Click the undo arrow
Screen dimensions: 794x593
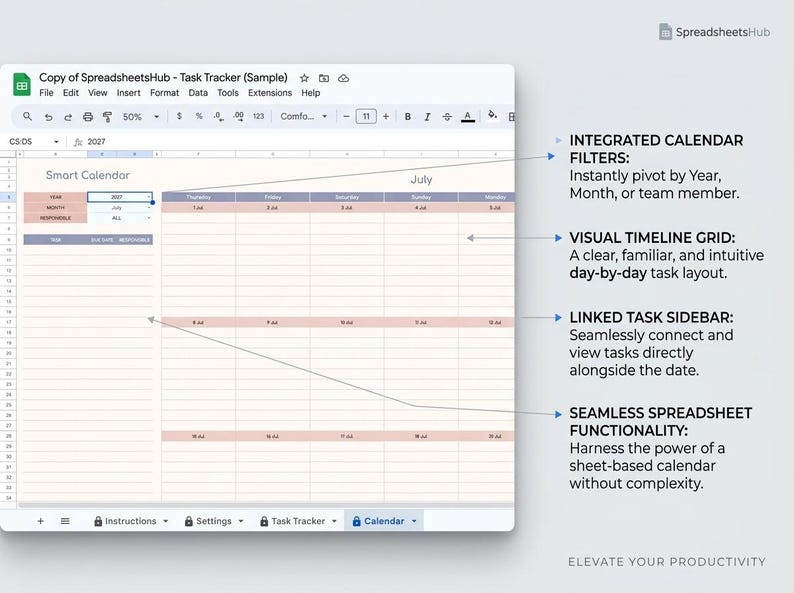(x=48, y=117)
